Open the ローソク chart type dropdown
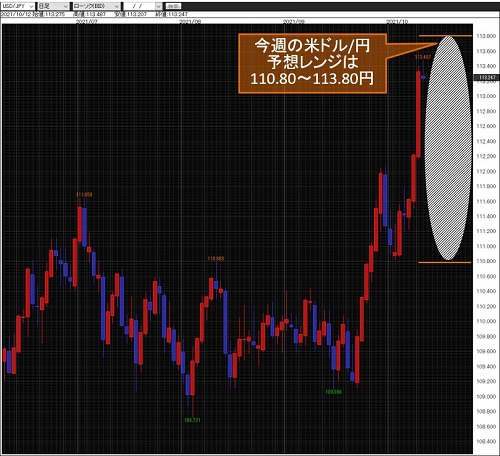 [x=96, y=6]
